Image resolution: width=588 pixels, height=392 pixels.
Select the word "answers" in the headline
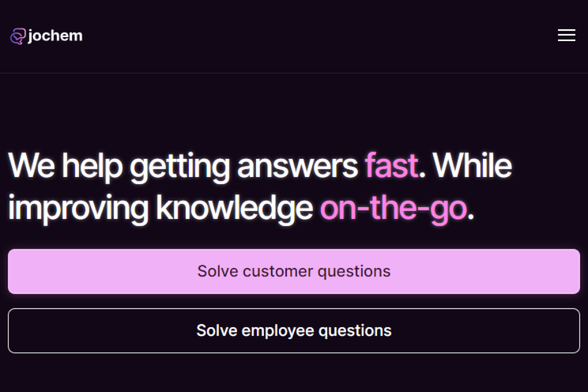point(297,167)
